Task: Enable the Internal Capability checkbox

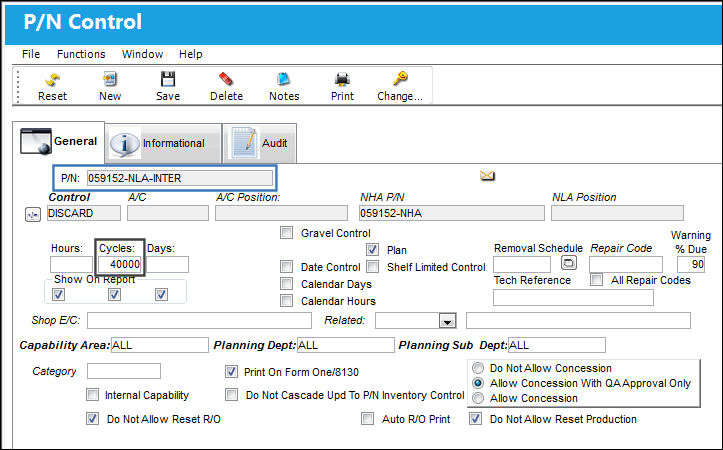Action: 92,395
